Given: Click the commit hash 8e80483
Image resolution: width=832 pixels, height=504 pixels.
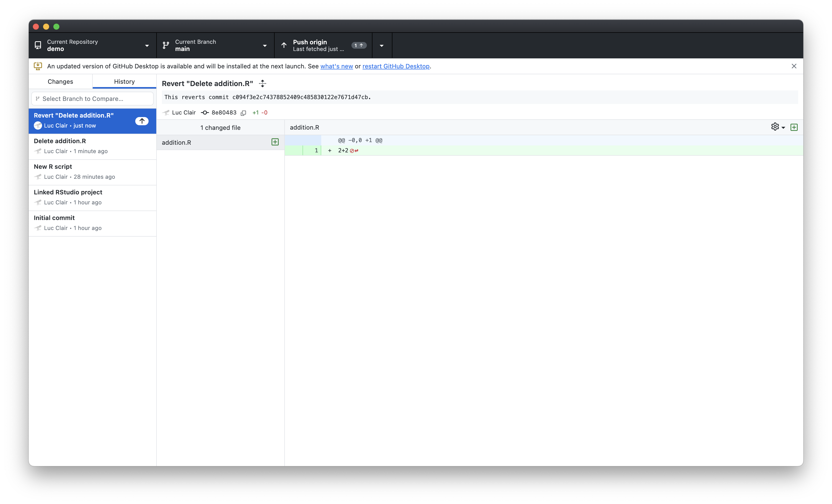Looking at the screenshot, I should point(224,113).
